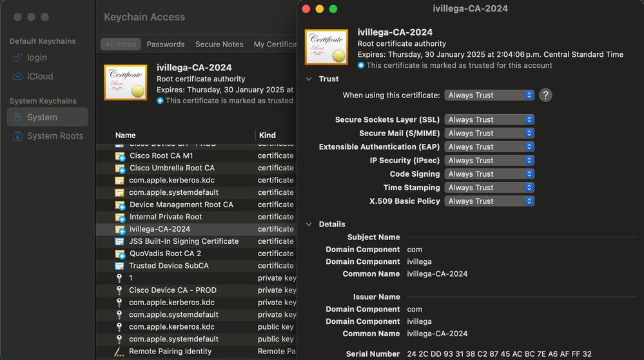Select the Remote Pairing Identity row
644x360 pixels.
(x=197, y=352)
